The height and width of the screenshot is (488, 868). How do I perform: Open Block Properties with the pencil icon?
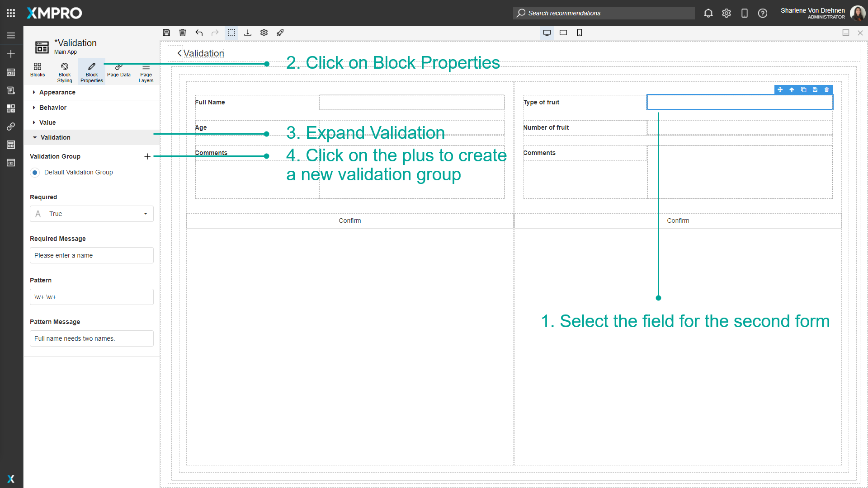point(91,71)
